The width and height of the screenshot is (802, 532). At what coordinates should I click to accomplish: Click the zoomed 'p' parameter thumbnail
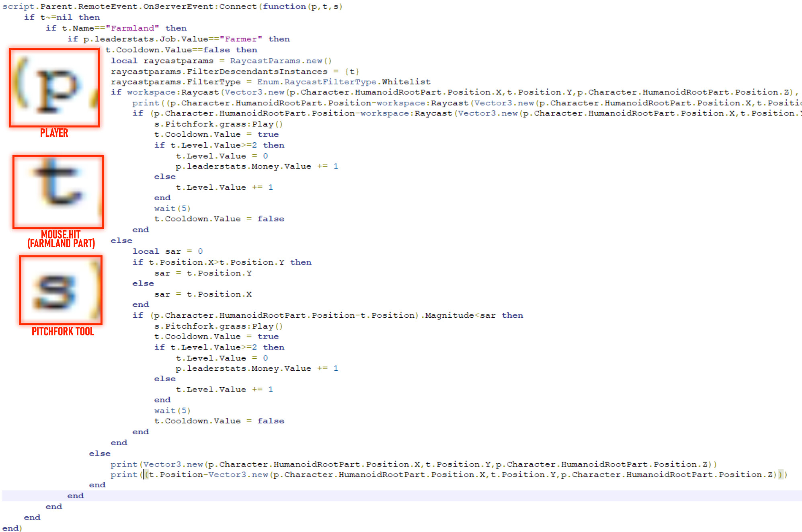[55, 87]
